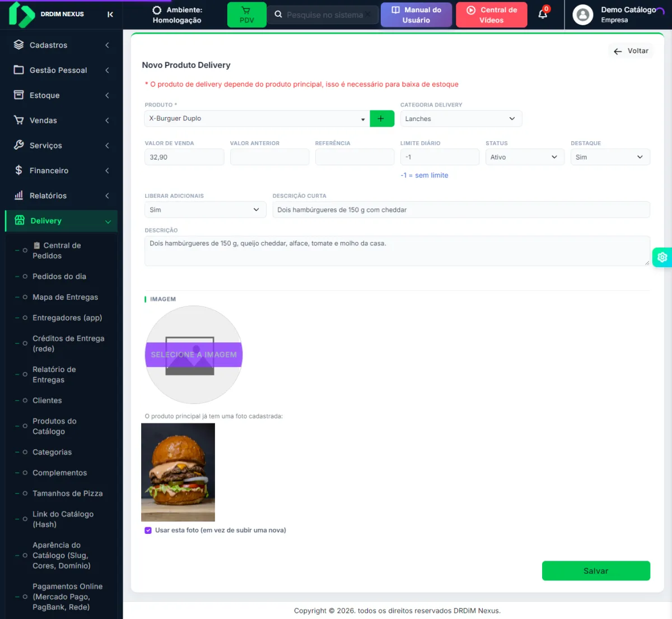Click the Valor Anterior field
Screen dimensions: 672x619
click(269, 157)
